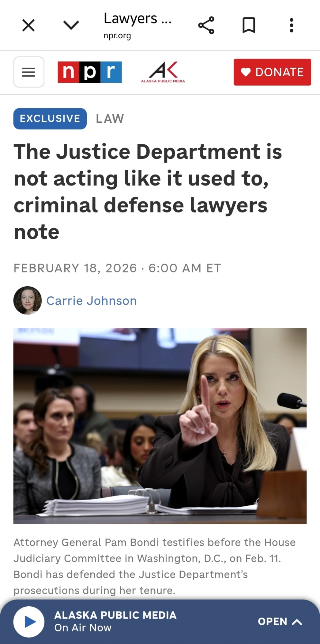Tap the House Judiciary hearing photo
The image size is (320, 644).
click(160, 426)
